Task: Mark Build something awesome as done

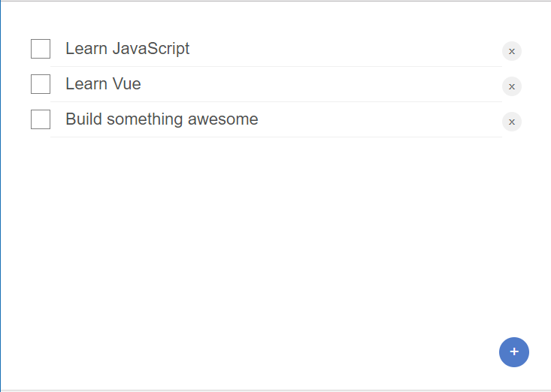Action: 41,119
